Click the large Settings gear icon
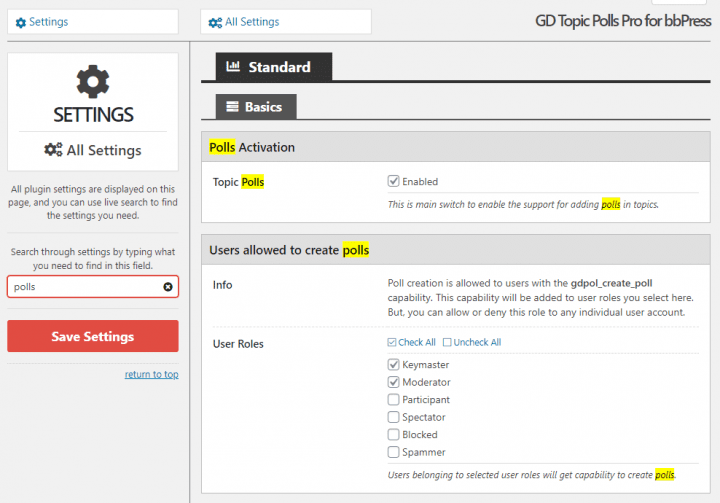Screen dimensions: 720x503 click(93, 82)
